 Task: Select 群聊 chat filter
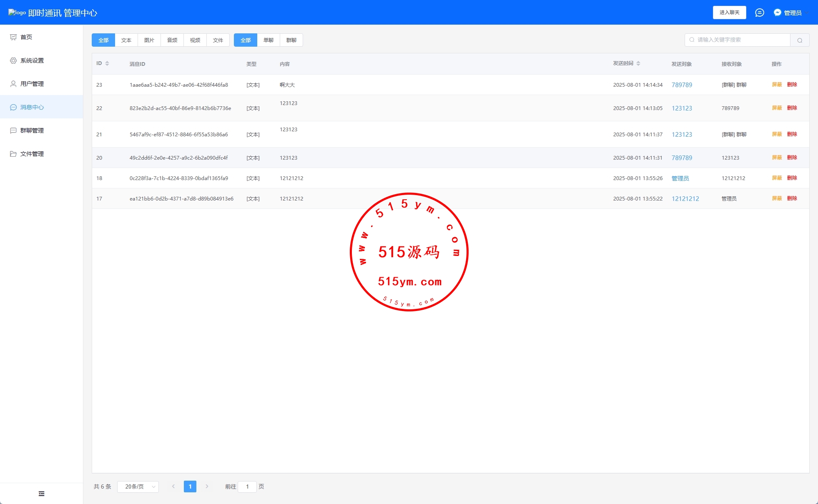tap(291, 40)
